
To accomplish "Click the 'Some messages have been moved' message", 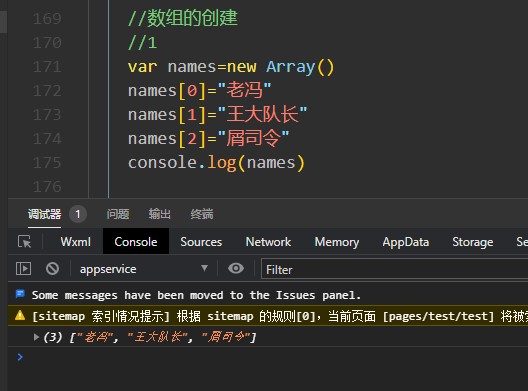I will [196, 295].
